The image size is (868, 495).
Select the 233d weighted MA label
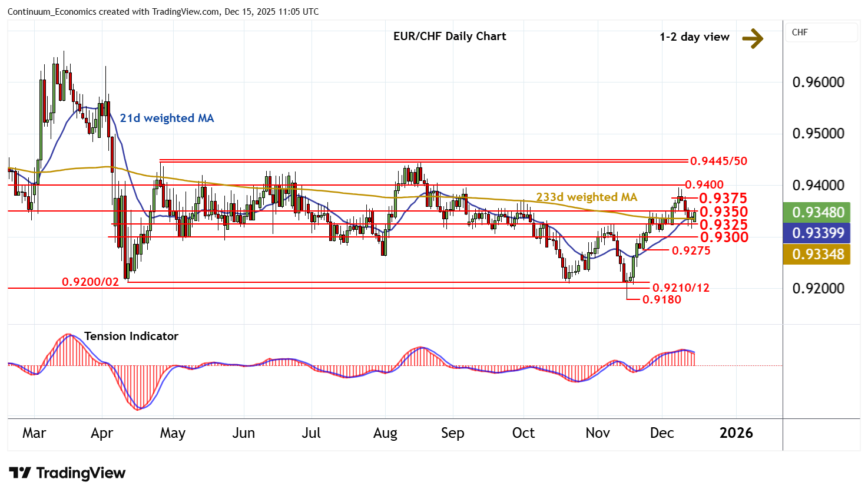pyautogui.click(x=587, y=197)
